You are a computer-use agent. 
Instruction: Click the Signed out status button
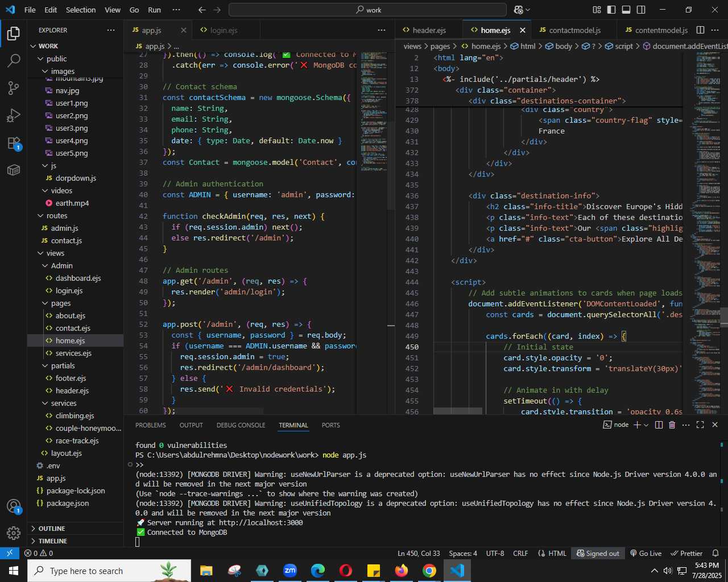click(x=598, y=553)
